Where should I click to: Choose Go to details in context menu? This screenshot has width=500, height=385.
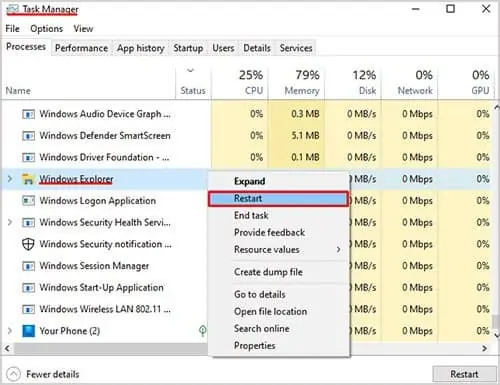(x=279, y=294)
